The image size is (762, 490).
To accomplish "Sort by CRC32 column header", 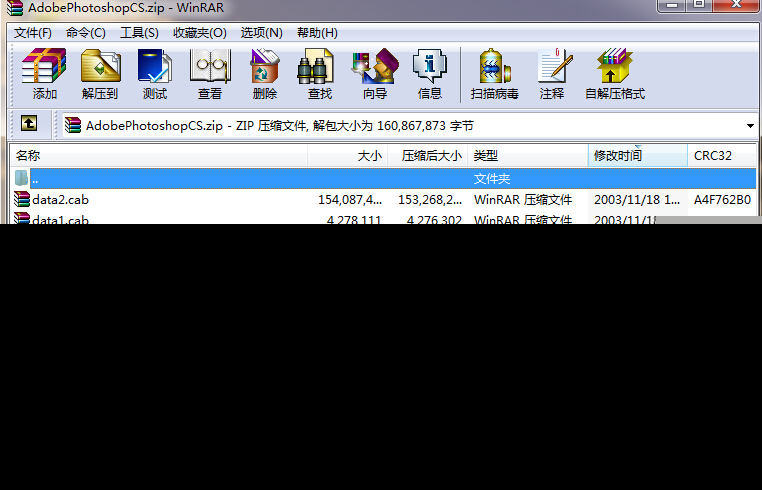I will (x=722, y=156).
